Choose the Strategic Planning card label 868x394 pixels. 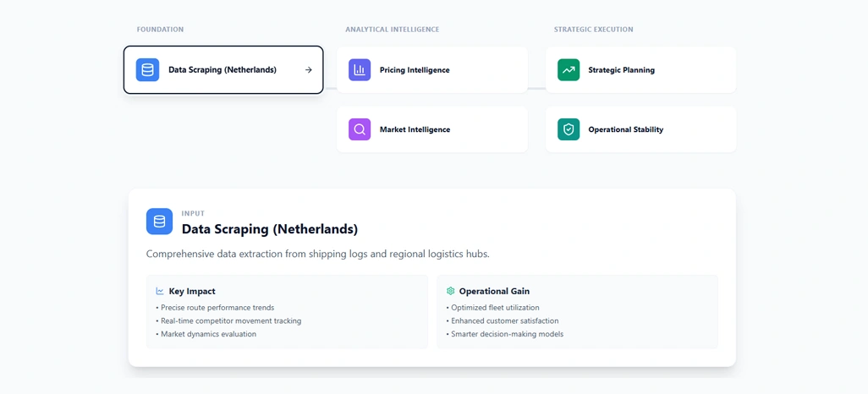pyautogui.click(x=621, y=70)
